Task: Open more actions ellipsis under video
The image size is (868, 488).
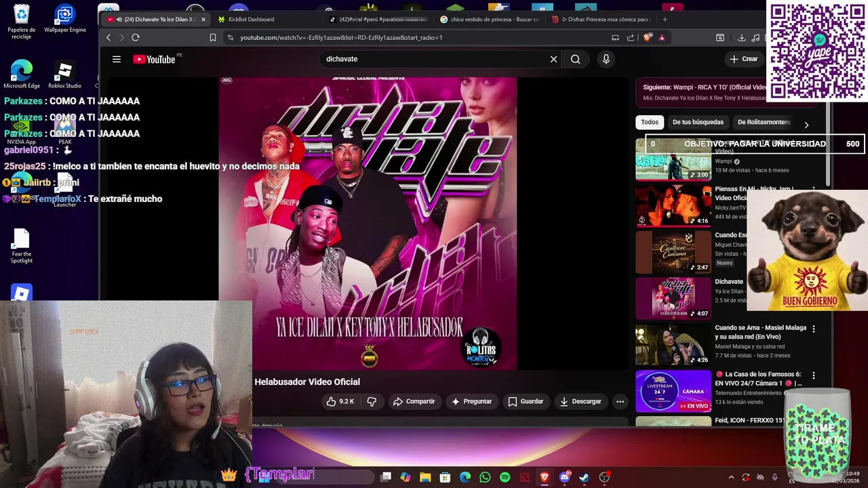Action: click(x=620, y=401)
